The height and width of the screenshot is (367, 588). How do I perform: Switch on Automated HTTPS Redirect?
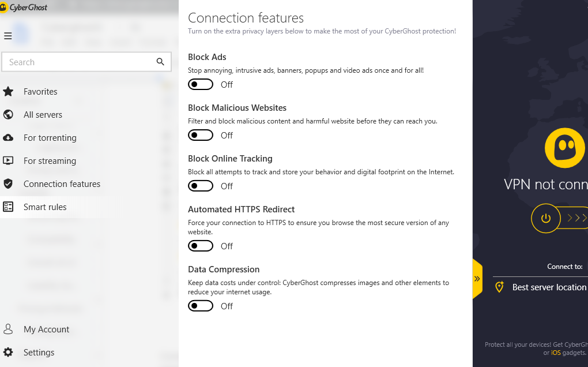coord(201,246)
